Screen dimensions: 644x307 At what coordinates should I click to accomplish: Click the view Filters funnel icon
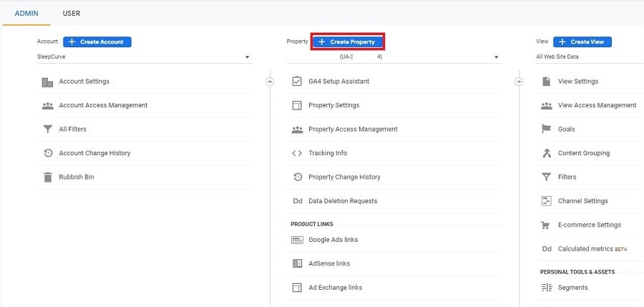pos(546,177)
